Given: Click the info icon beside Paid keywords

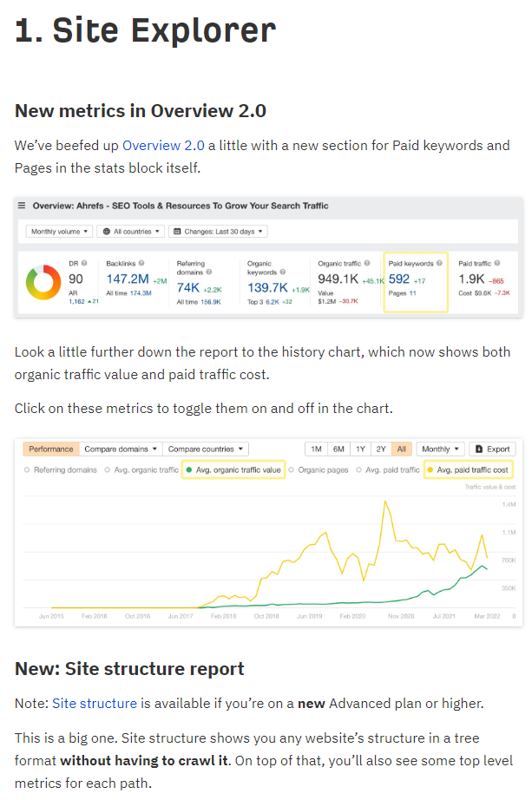Looking at the screenshot, I should point(439,263).
